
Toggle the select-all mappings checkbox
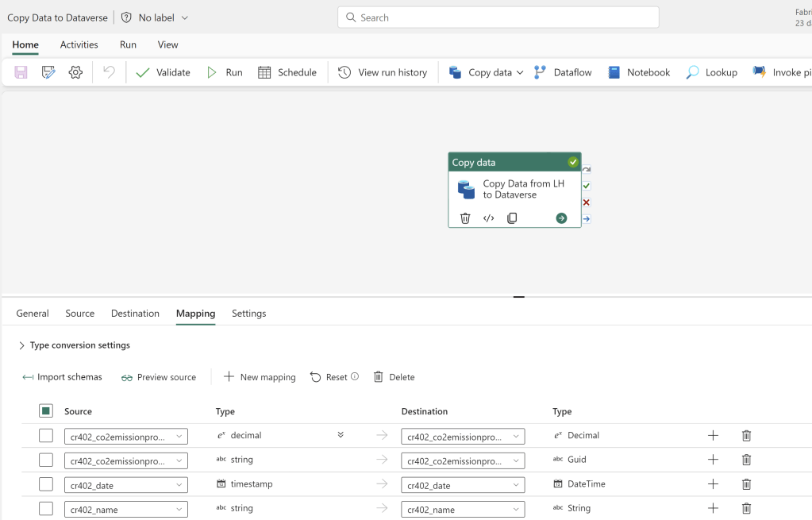click(46, 411)
